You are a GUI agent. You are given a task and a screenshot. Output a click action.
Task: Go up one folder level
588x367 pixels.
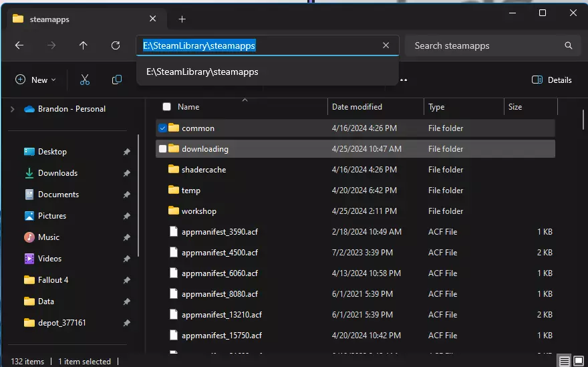point(83,45)
